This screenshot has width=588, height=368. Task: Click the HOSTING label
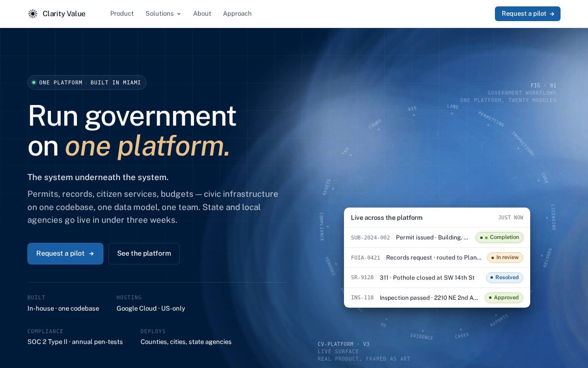[x=129, y=298]
